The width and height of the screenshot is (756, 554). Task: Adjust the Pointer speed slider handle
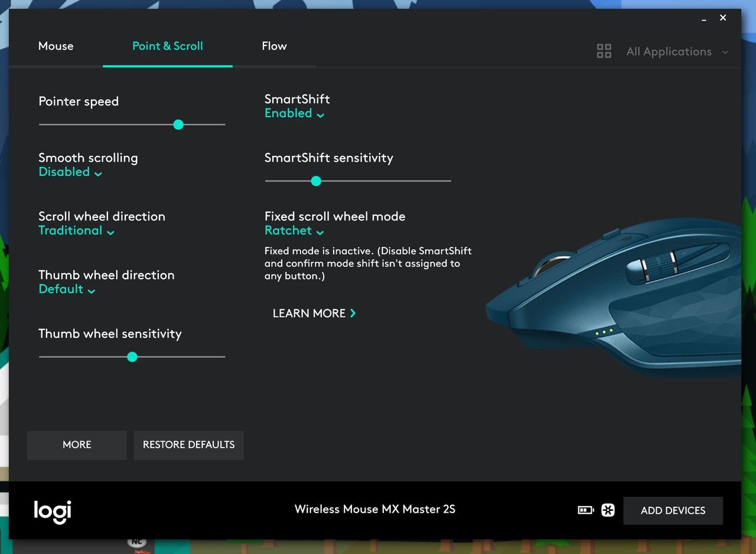click(178, 125)
